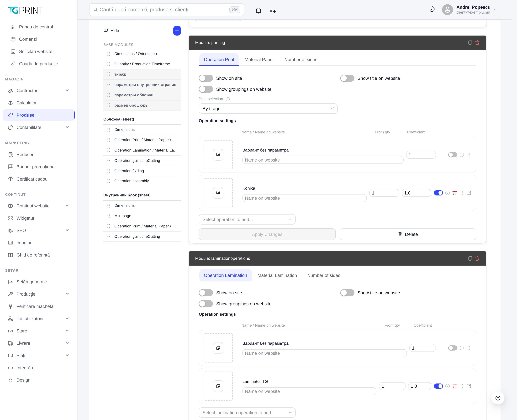Delete the printing module via trash icon

coord(477,43)
